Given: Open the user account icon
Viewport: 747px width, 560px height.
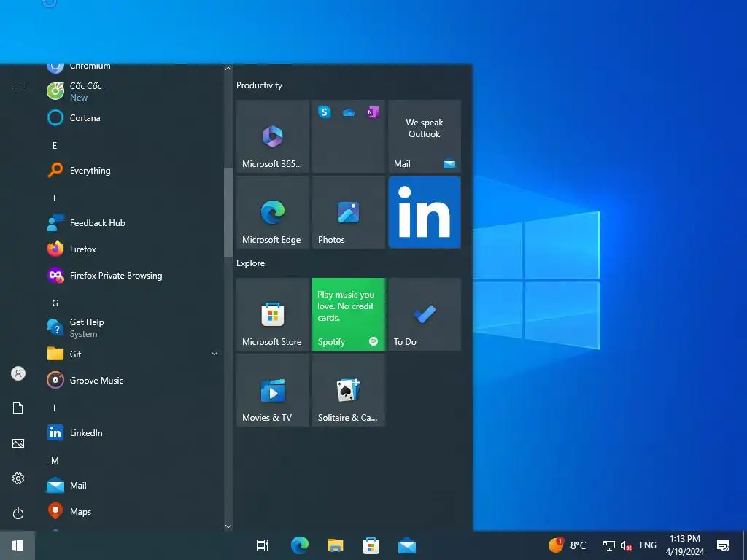Looking at the screenshot, I should pyautogui.click(x=18, y=373).
